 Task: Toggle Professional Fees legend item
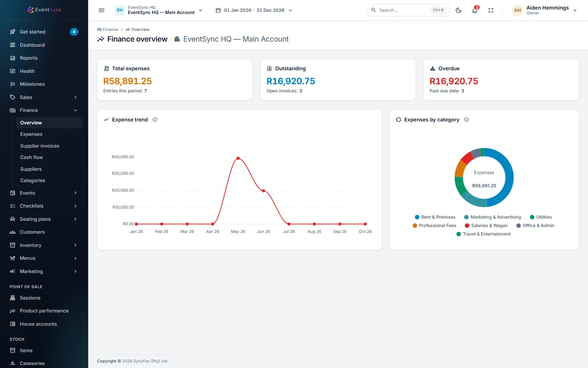(x=434, y=226)
